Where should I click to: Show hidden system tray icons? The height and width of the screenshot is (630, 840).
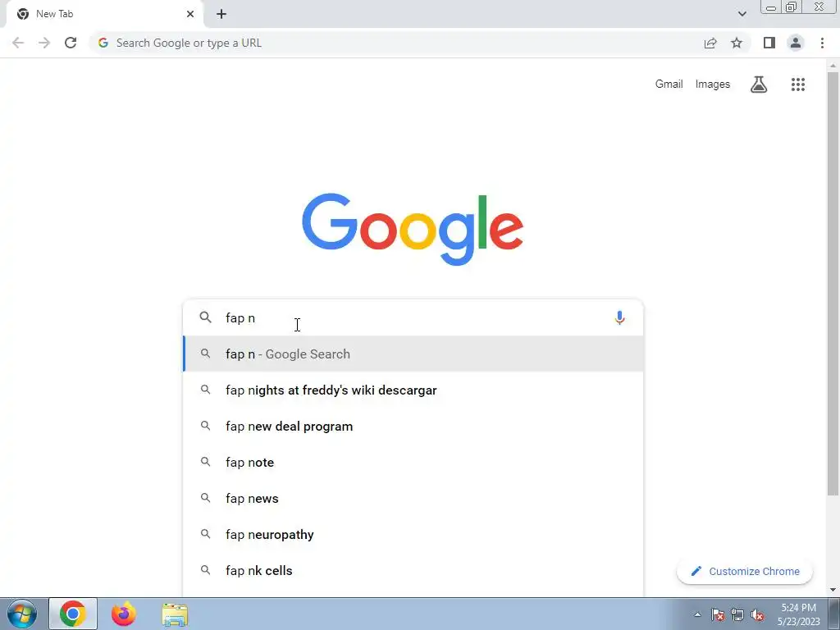[697, 614]
